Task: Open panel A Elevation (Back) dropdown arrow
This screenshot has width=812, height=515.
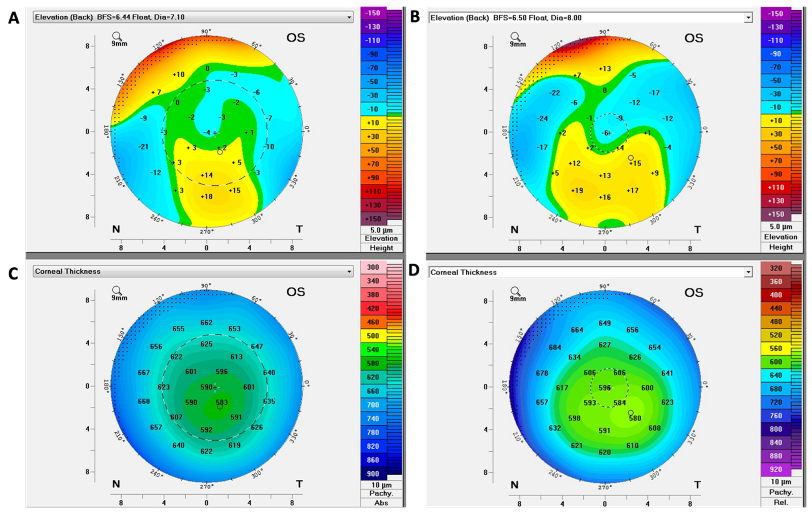Action: tap(349, 17)
